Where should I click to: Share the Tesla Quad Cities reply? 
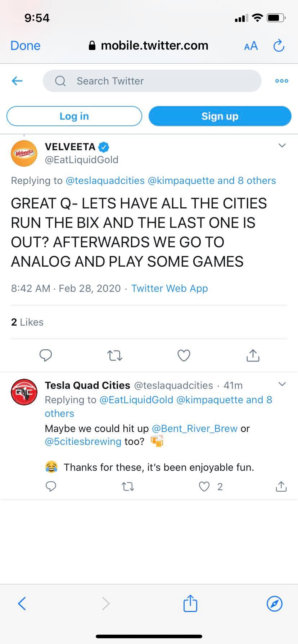pos(281,486)
